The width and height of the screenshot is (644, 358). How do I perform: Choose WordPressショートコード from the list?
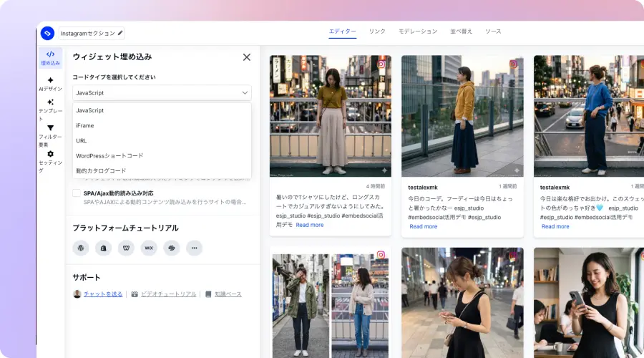click(162, 156)
